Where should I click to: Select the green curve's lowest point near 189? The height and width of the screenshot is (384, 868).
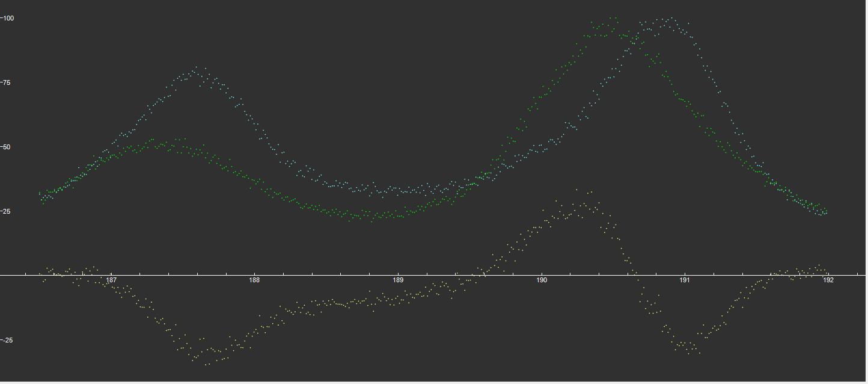pos(385,215)
